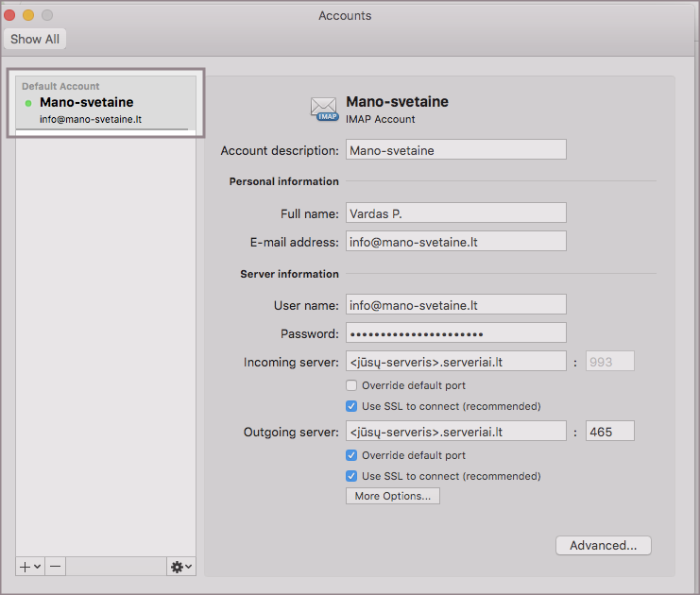Screen dimensions: 700x595
Task: Click the Show All button
Action: tap(33, 40)
